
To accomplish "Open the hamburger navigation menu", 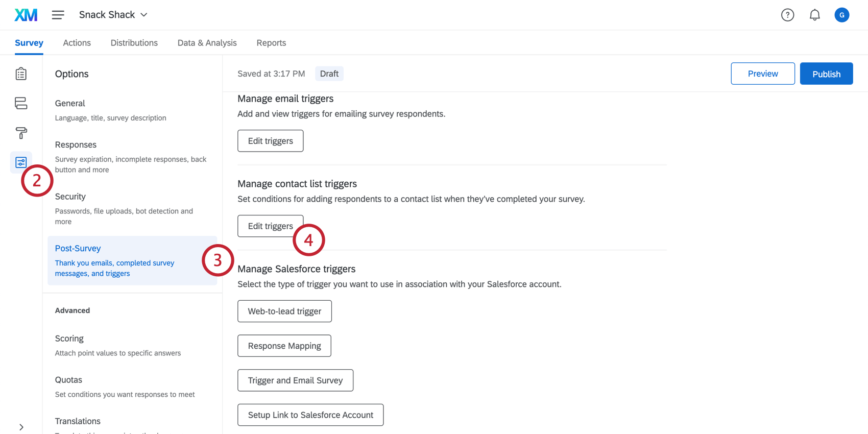I will 58,14.
